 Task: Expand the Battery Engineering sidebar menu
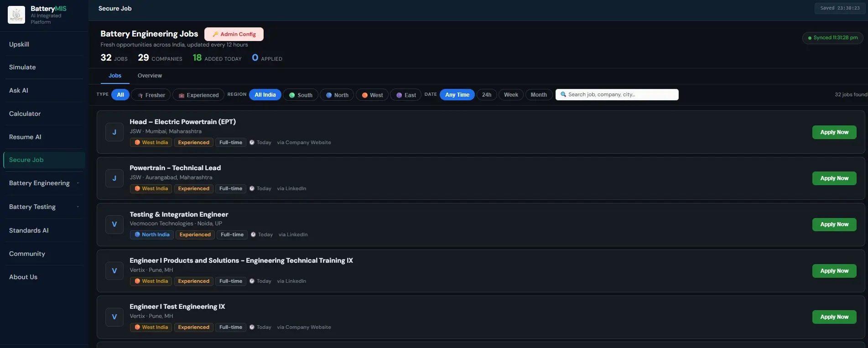point(44,183)
